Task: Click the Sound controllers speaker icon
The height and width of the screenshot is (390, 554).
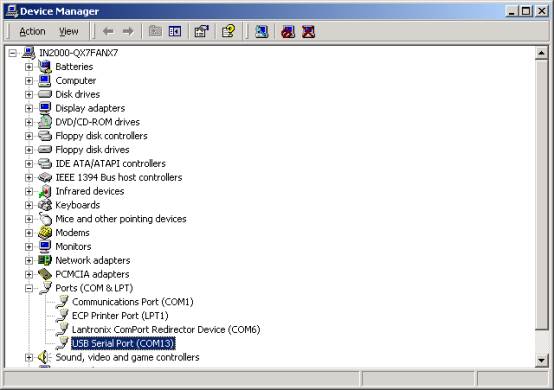Action: (44, 357)
